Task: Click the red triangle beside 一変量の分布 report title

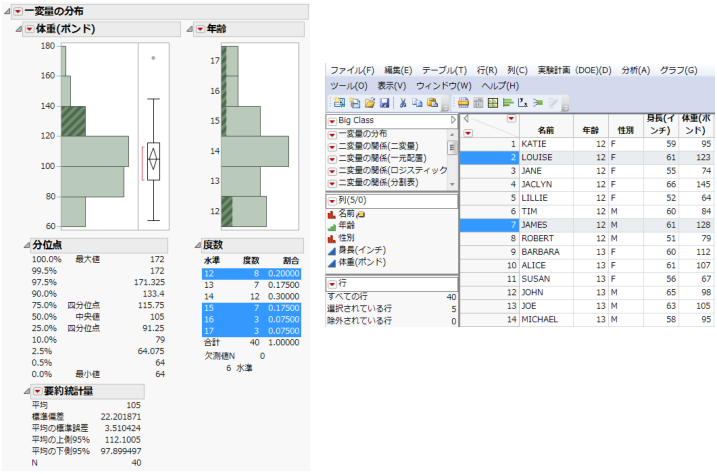Action: click(17, 11)
